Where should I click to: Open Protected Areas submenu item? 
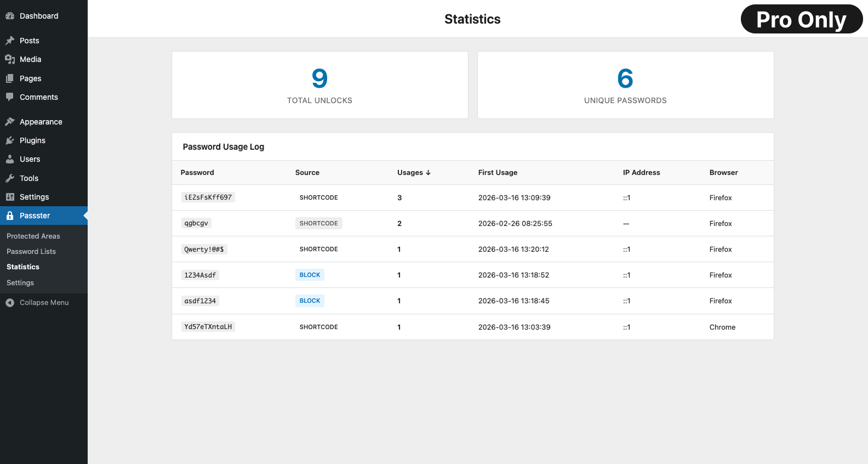click(x=33, y=236)
